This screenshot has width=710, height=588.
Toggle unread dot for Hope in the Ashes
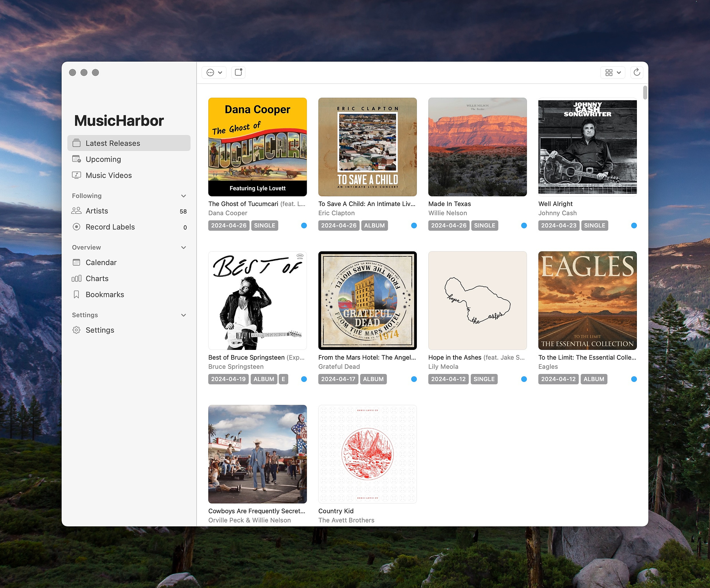tap(524, 379)
